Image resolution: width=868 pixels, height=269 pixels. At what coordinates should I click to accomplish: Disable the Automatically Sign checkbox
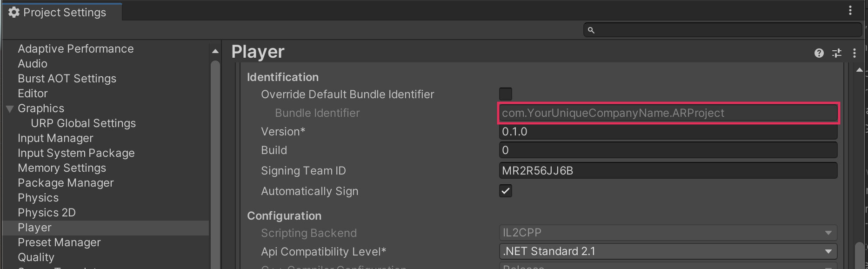tap(505, 191)
